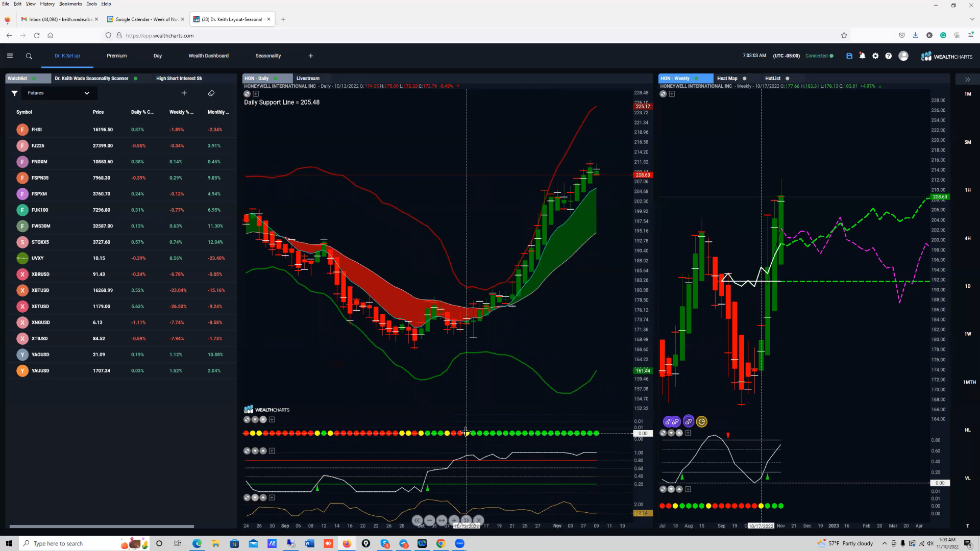980x551 pixels.
Task: Select the 1M timeframe button
Action: tap(968, 94)
